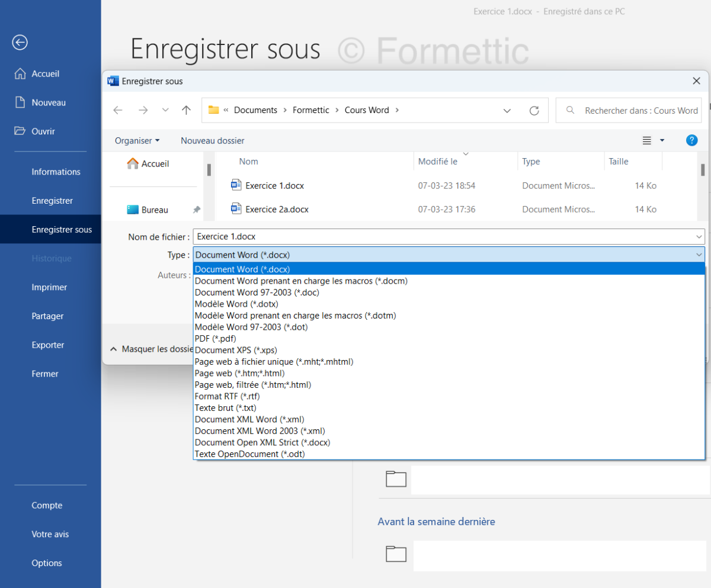
Task: Switch to Imprimer in the backstage menu
Action: [49, 287]
